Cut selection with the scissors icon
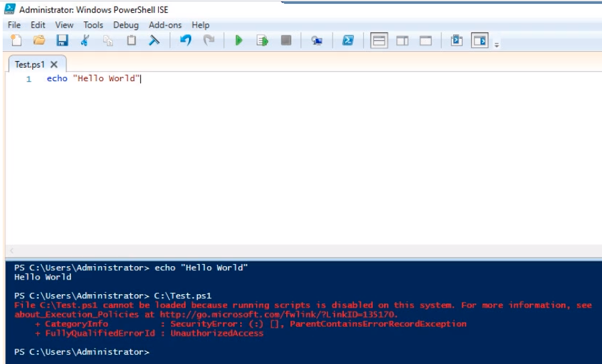The width and height of the screenshot is (602, 364). pos(84,41)
